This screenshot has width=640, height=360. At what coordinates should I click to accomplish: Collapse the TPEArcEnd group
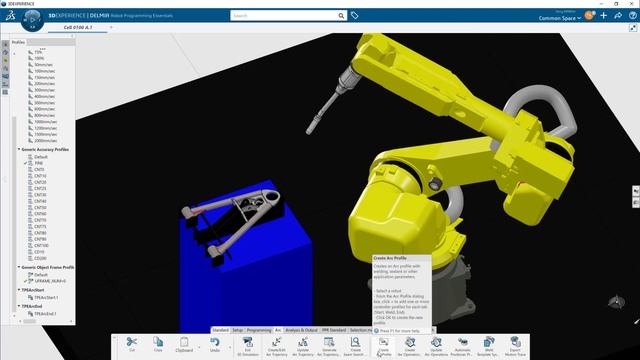click(19, 306)
